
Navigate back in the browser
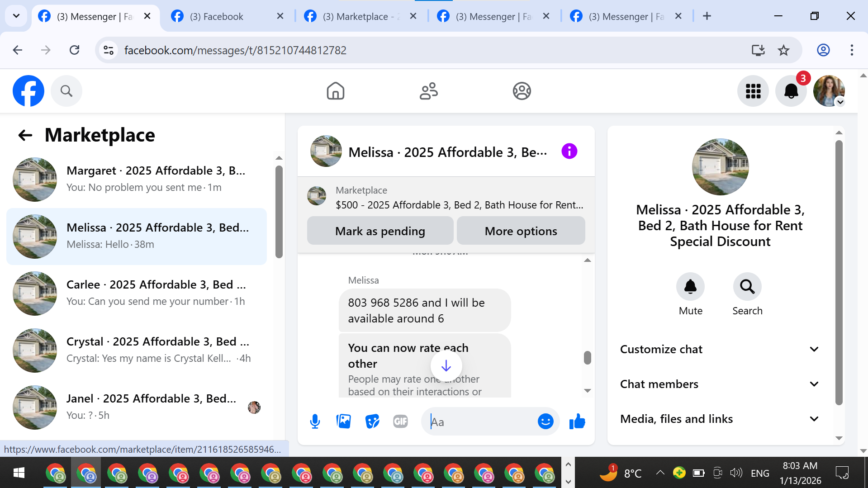coord(18,50)
